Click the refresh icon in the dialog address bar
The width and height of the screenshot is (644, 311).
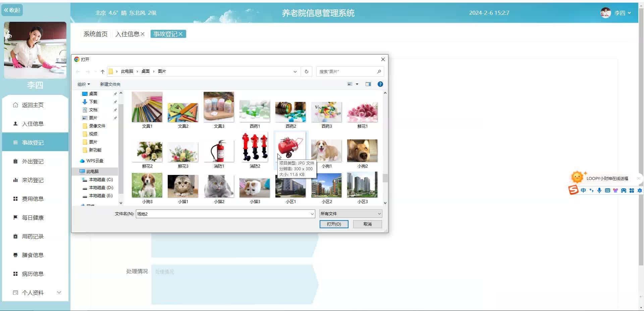[x=306, y=71]
